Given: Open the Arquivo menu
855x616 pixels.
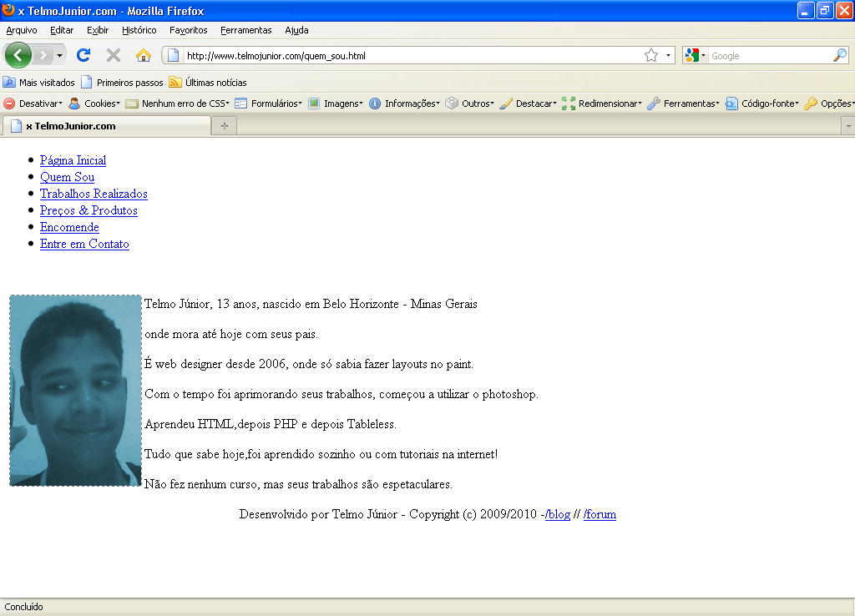Looking at the screenshot, I should [22, 30].
